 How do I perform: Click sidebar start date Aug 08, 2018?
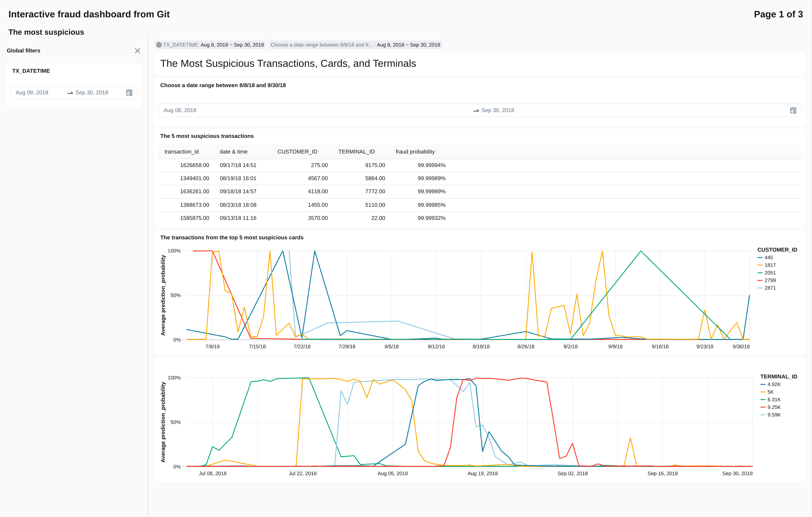click(32, 92)
